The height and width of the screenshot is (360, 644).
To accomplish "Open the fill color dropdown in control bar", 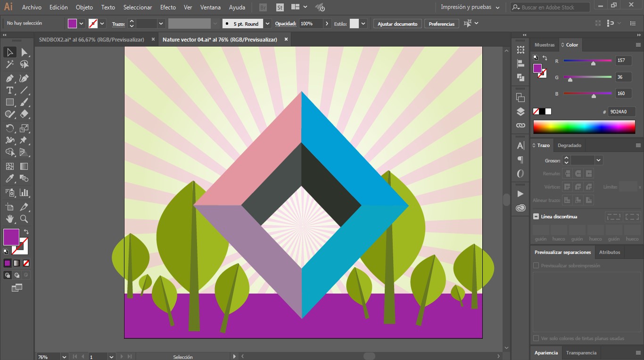I will tap(82, 24).
